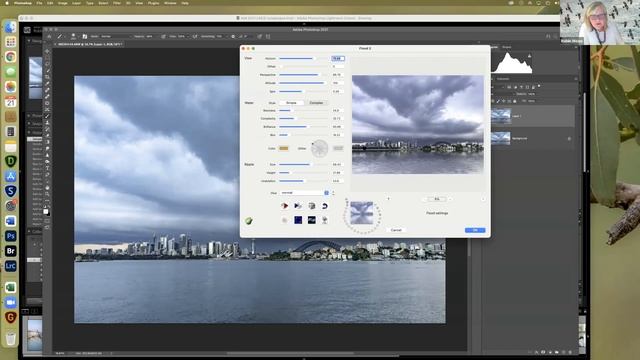
Task: Click the circular dial beside the Color swatch
Action: [320, 148]
